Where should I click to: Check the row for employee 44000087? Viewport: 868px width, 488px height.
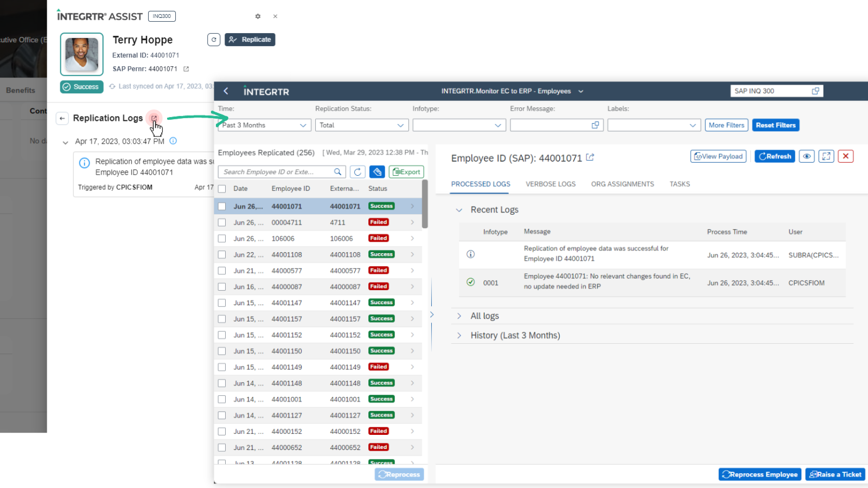click(x=222, y=287)
